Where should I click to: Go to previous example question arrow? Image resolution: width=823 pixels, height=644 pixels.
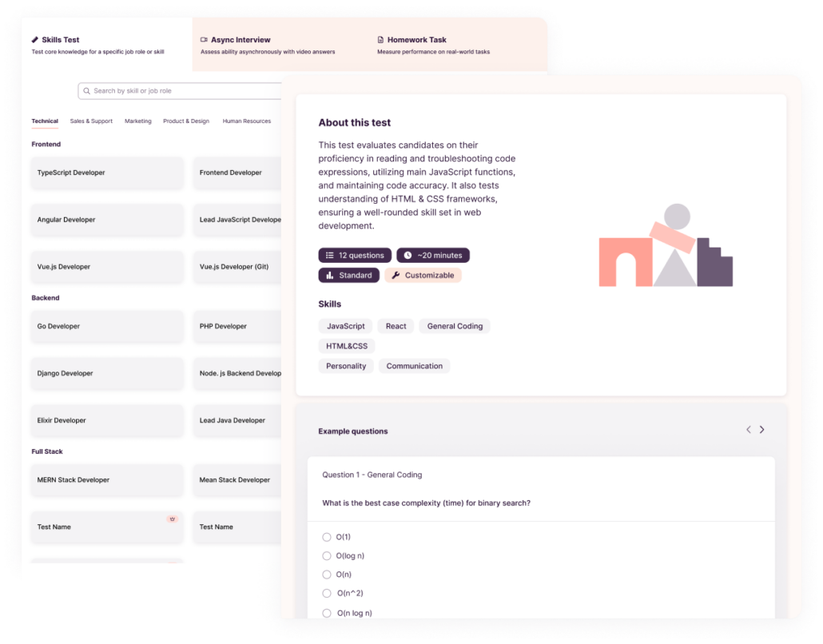click(x=748, y=430)
